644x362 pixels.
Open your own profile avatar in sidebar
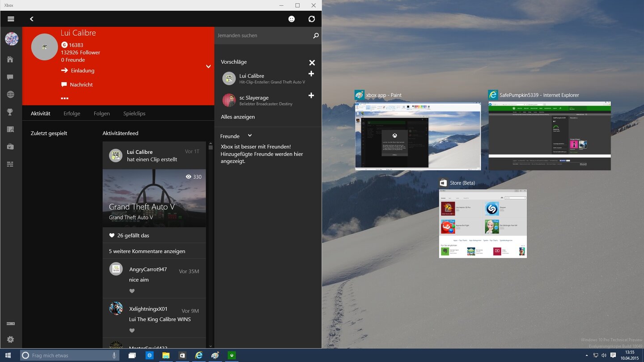(x=11, y=39)
